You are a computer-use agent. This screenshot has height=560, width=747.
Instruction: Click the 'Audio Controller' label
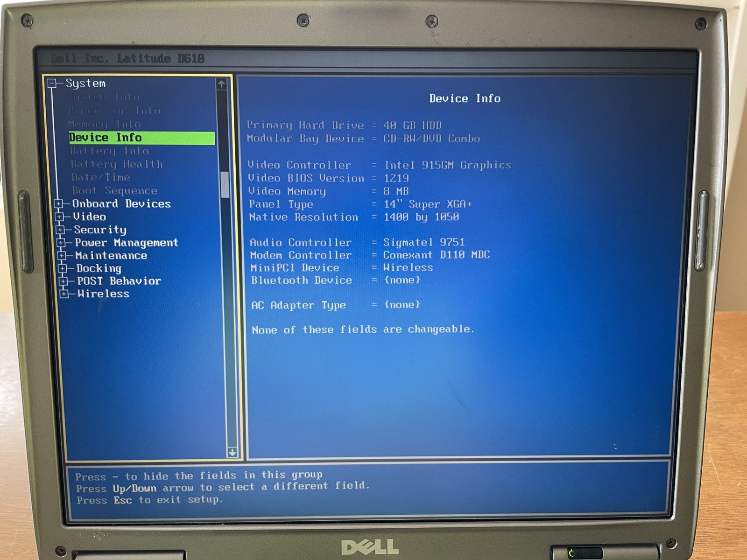point(301,243)
